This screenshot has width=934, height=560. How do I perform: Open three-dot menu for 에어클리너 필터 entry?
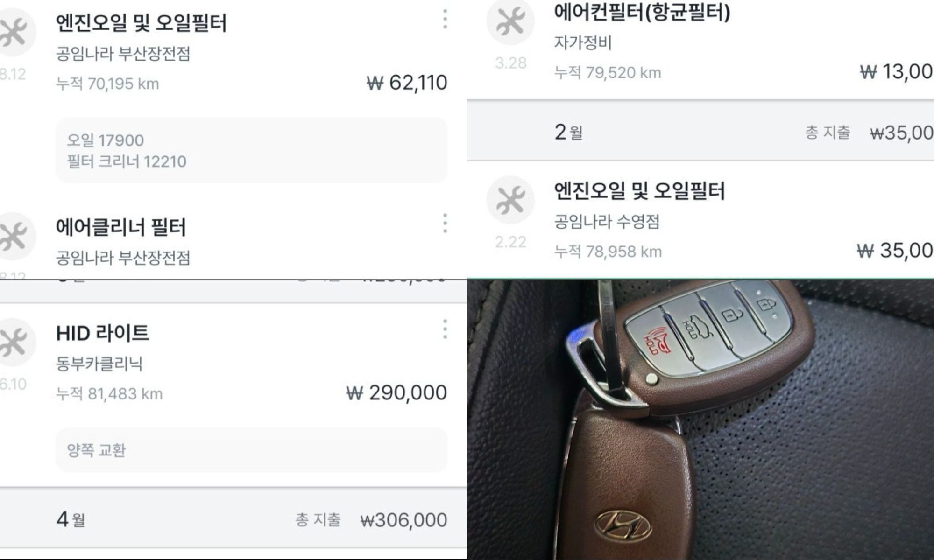coord(445,224)
